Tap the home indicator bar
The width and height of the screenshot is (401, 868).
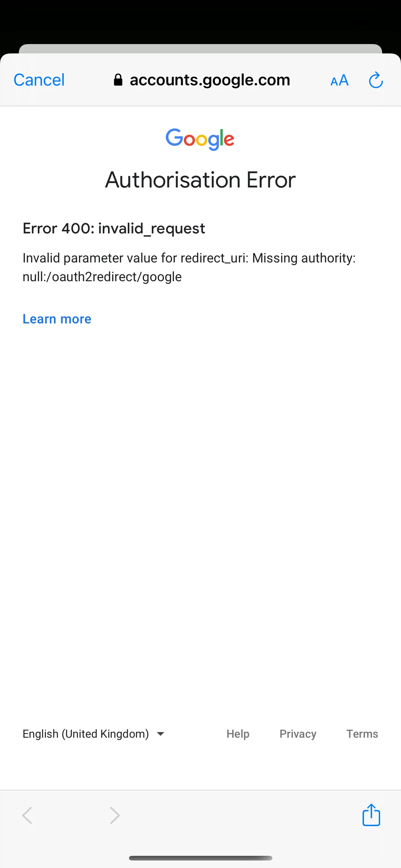pos(200,858)
